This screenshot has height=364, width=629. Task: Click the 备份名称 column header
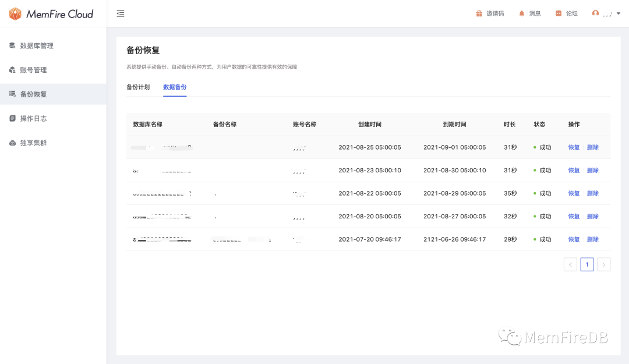(225, 125)
